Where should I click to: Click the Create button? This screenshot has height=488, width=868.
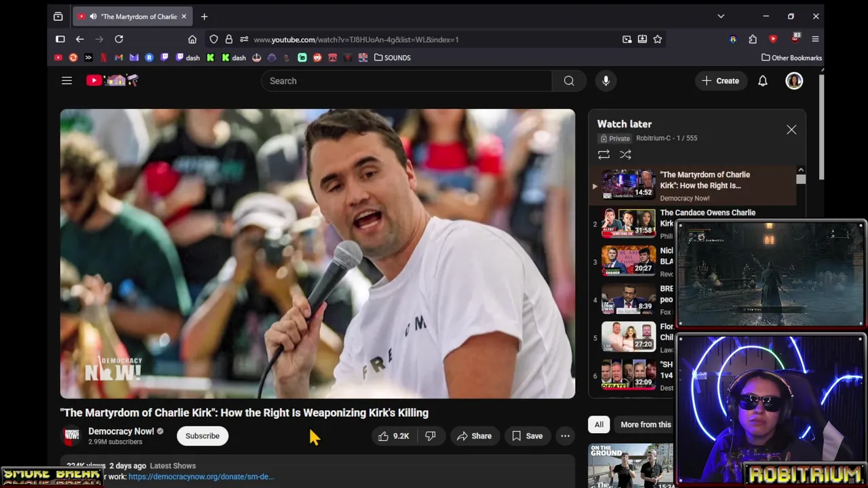coord(720,81)
